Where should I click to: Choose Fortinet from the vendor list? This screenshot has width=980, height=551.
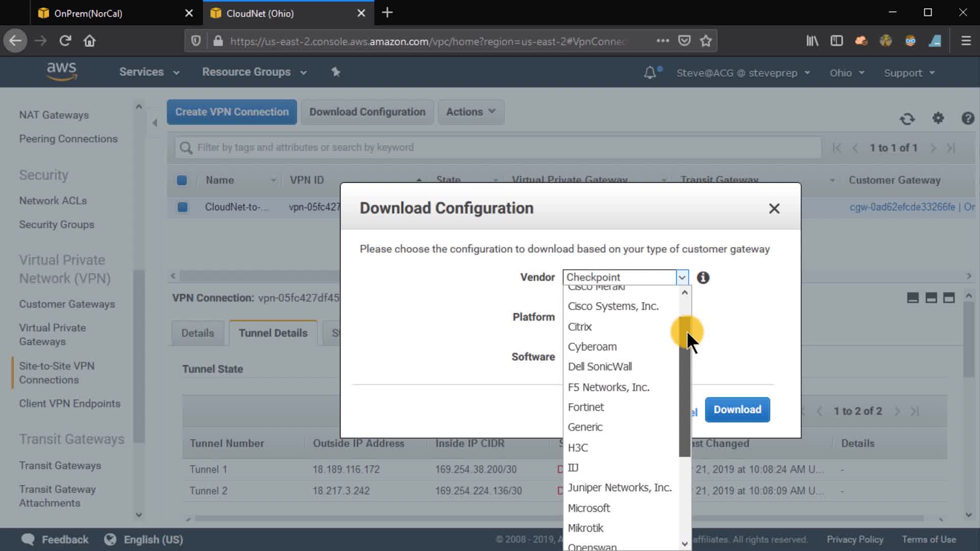[x=585, y=407]
